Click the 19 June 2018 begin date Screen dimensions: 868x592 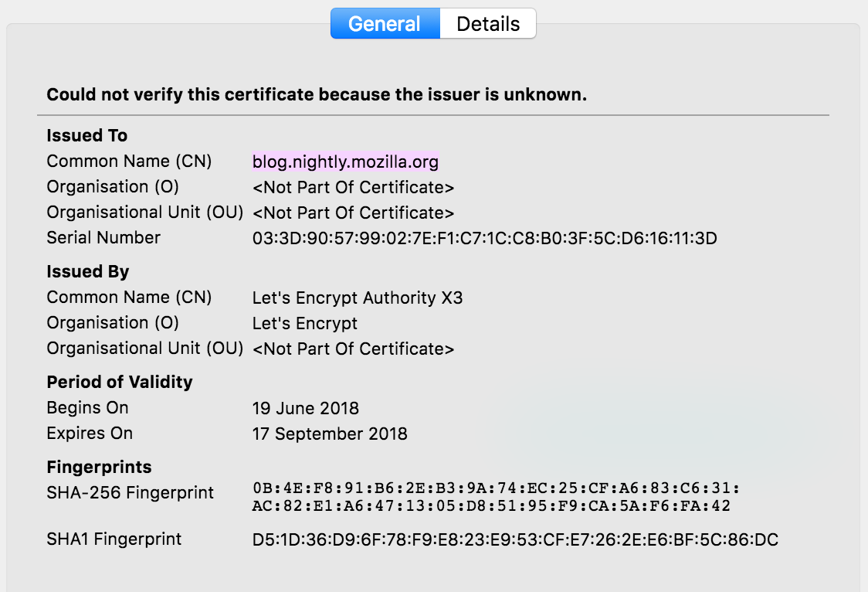(x=306, y=408)
